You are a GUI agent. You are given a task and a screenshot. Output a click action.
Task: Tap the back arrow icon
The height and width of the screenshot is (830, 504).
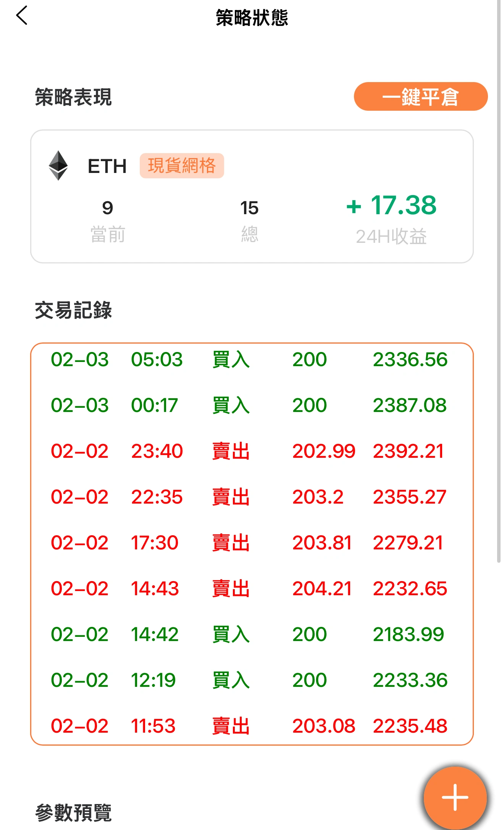pyautogui.click(x=22, y=16)
